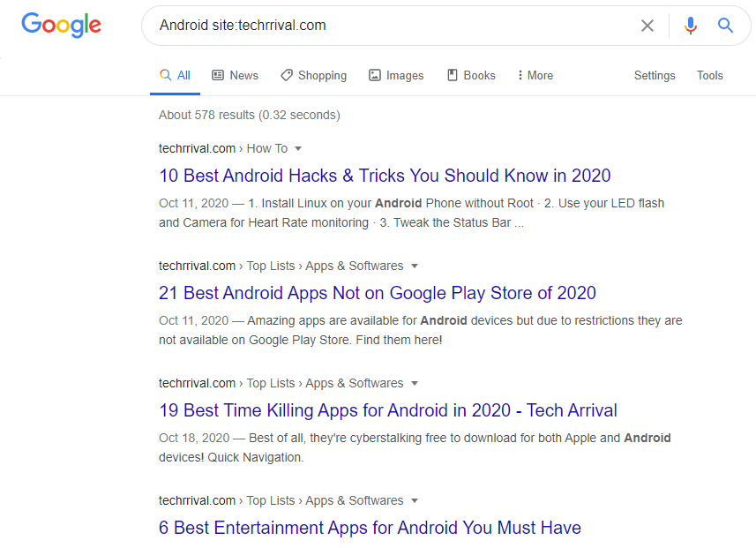Click breadcrumb above 21 Best Android Apps title
This screenshot has height=548, width=756.
[281, 266]
